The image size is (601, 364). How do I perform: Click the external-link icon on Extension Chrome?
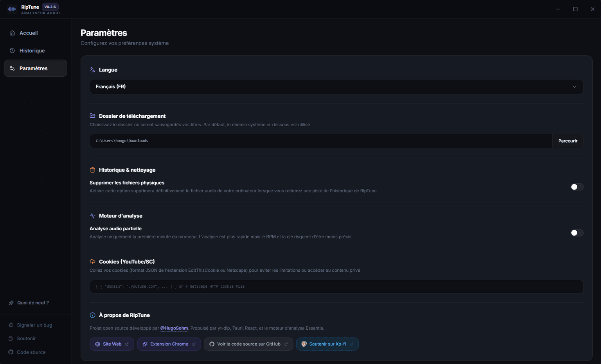pos(194,344)
